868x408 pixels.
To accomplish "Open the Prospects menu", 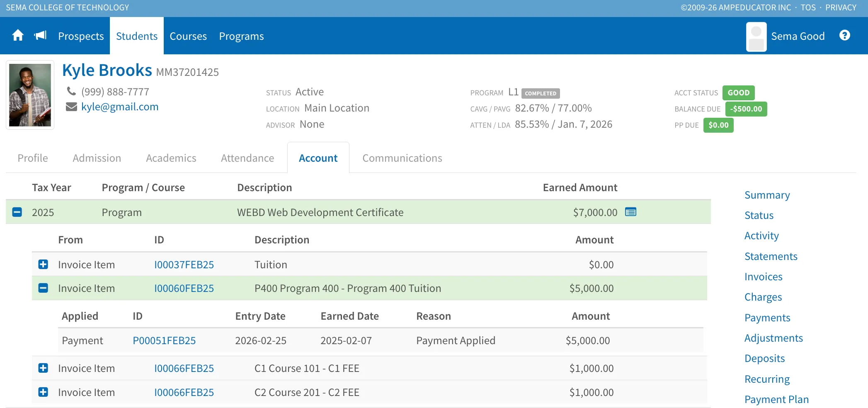I will (81, 36).
